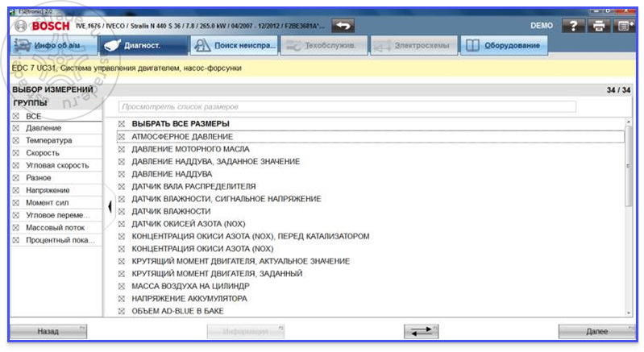Select КРУТЯЩИЙ МОМЕНТ ДВИГАТЕЛЯ, АКТУАЛЬНОЕ ЗНАЧЕНИЕ text

pyautogui.click(x=241, y=261)
